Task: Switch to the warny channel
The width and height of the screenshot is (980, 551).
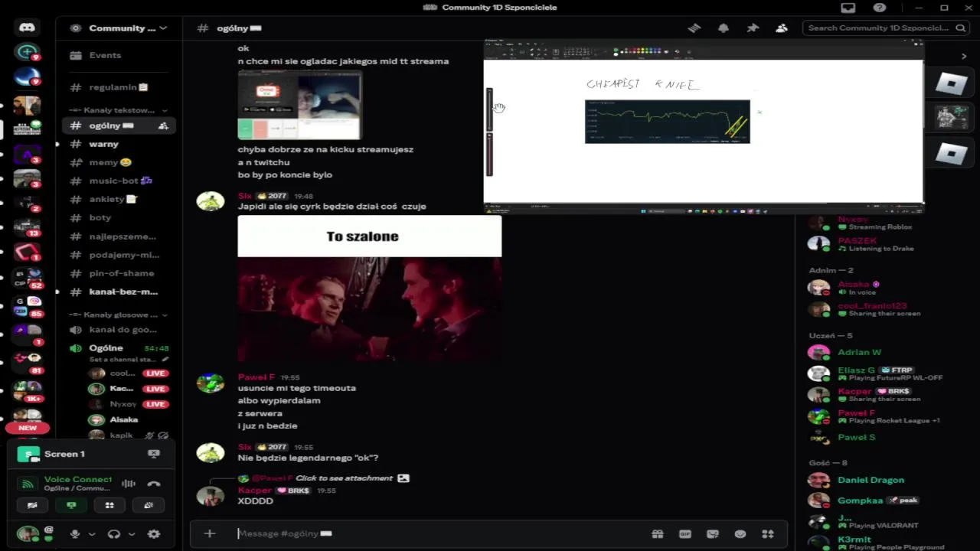Action: point(119,144)
